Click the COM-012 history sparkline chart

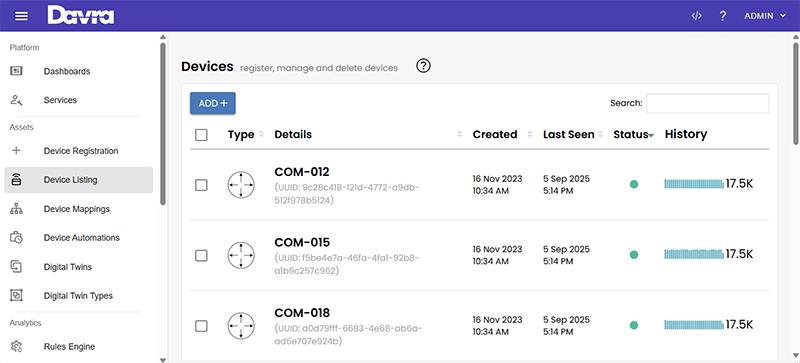click(x=694, y=184)
